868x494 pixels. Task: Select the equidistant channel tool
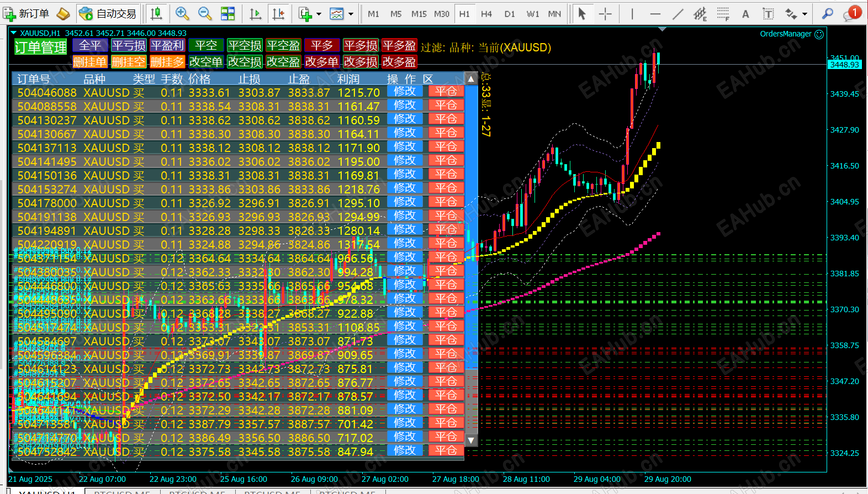click(700, 14)
